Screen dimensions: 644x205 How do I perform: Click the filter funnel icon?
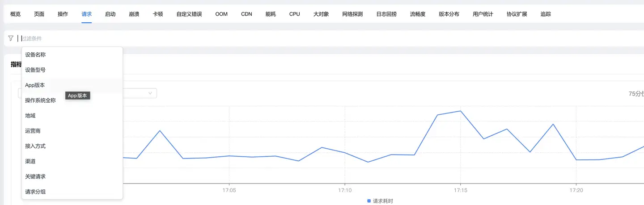[11, 38]
